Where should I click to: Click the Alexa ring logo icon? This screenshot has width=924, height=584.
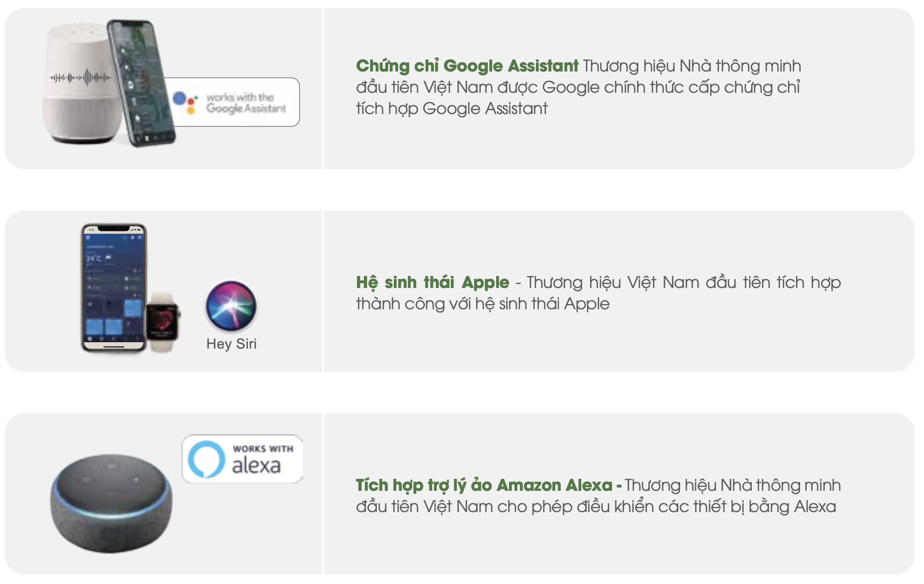(x=207, y=459)
